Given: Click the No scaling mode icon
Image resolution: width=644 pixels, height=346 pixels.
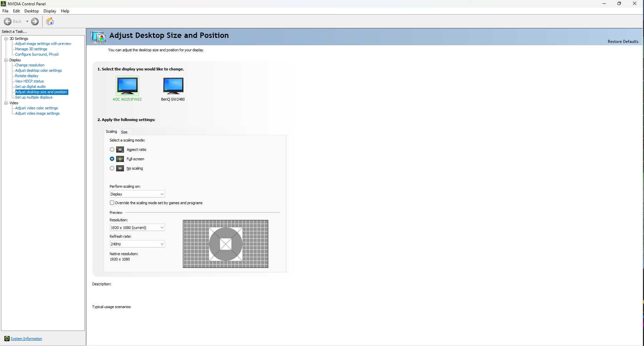Looking at the screenshot, I should point(120,168).
